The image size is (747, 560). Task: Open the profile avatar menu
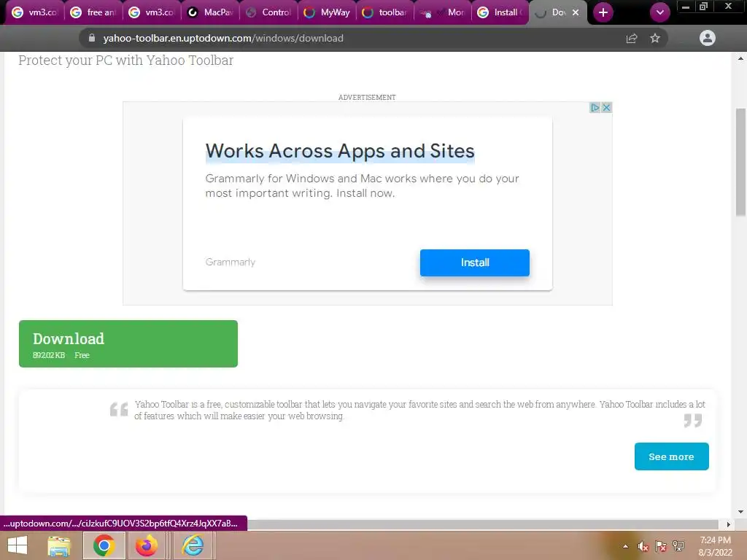(x=708, y=38)
